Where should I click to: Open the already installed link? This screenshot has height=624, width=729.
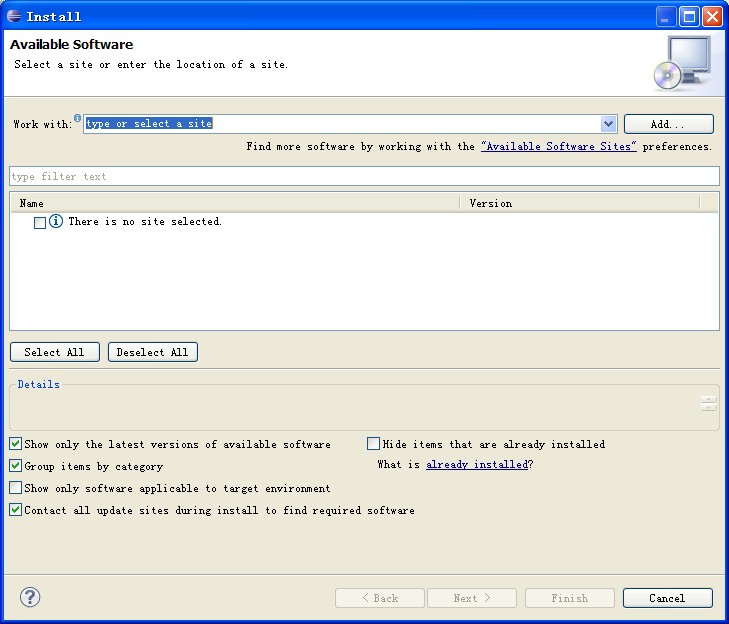click(477, 465)
